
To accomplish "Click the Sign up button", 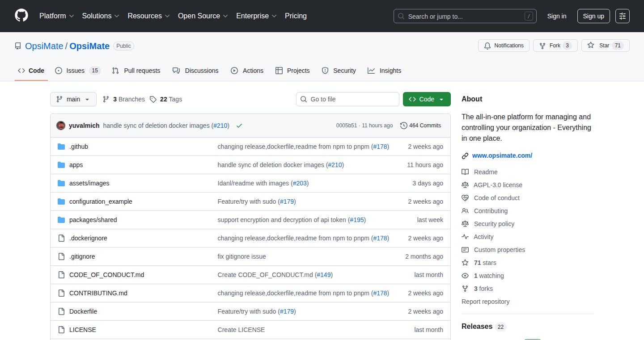I will (593, 16).
